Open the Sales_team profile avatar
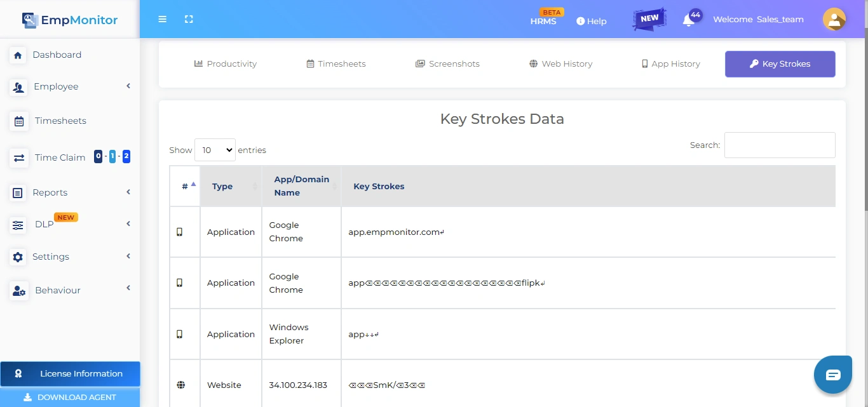 pyautogui.click(x=834, y=19)
